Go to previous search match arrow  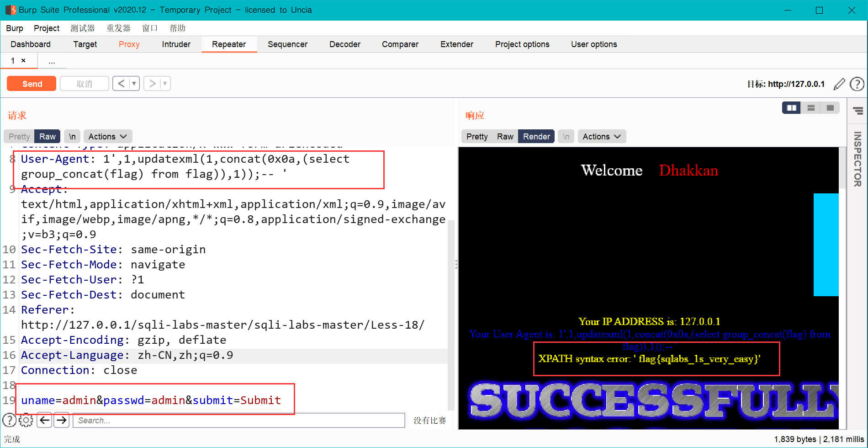tap(45, 420)
